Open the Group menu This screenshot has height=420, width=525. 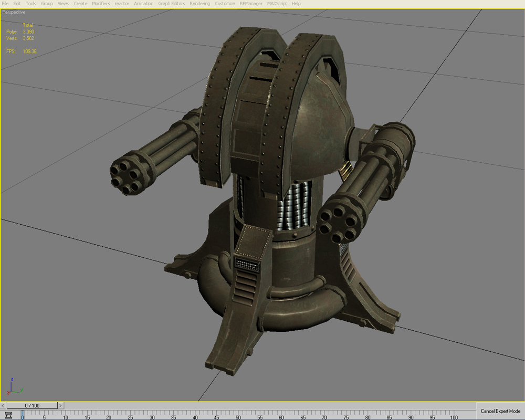click(x=47, y=4)
